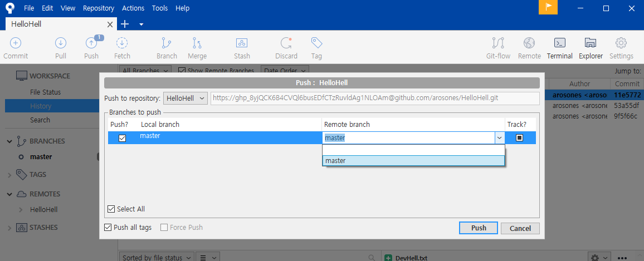Open the Sorted by file status dropdown
Screen dimensions: 644x261
coord(157,257)
